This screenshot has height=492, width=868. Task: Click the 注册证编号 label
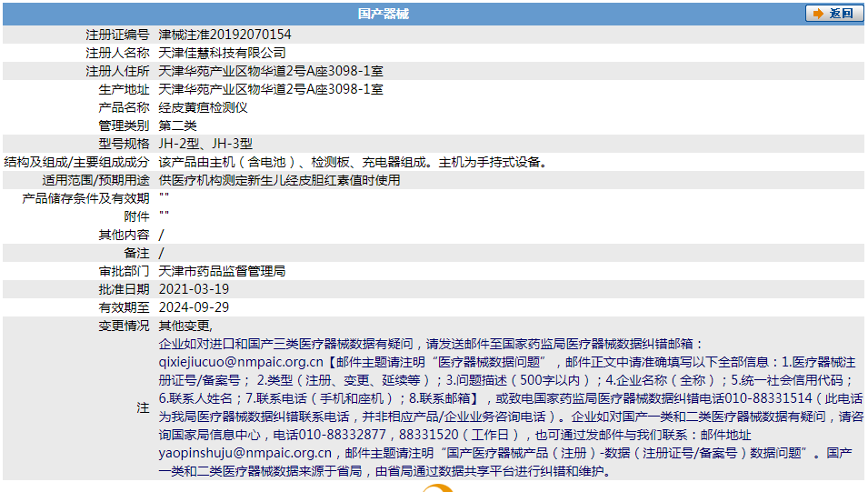[117, 35]
